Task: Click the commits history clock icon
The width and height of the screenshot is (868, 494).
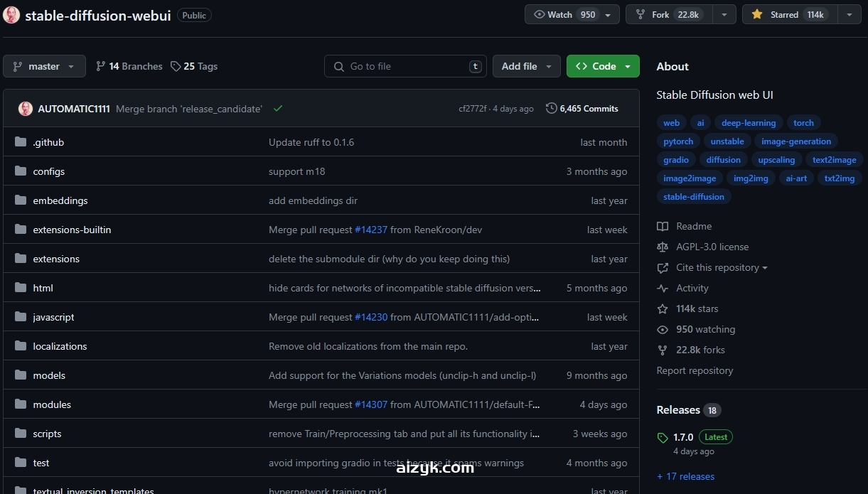Action: pos(551,109)
